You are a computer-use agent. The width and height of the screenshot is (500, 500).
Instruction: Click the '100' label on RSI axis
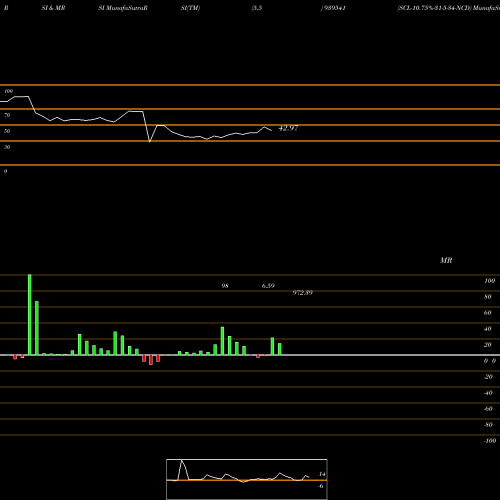[x=8, y=91]
